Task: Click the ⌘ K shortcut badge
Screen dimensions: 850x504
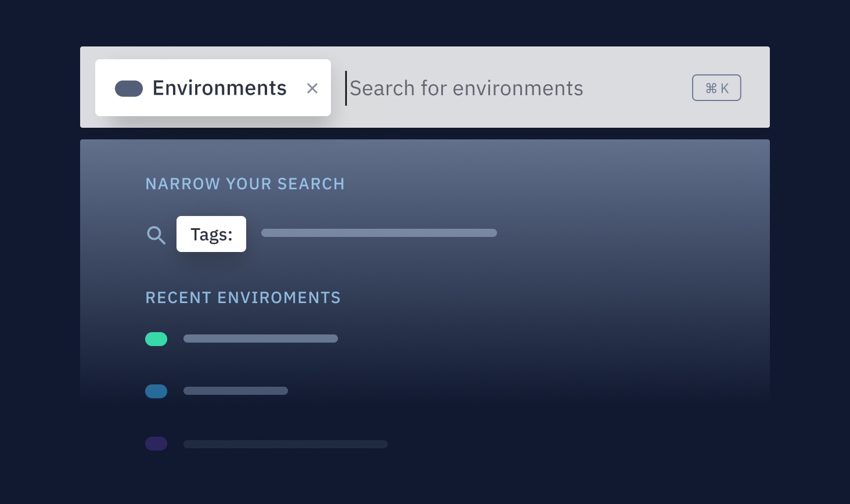Action: [716, 88]
